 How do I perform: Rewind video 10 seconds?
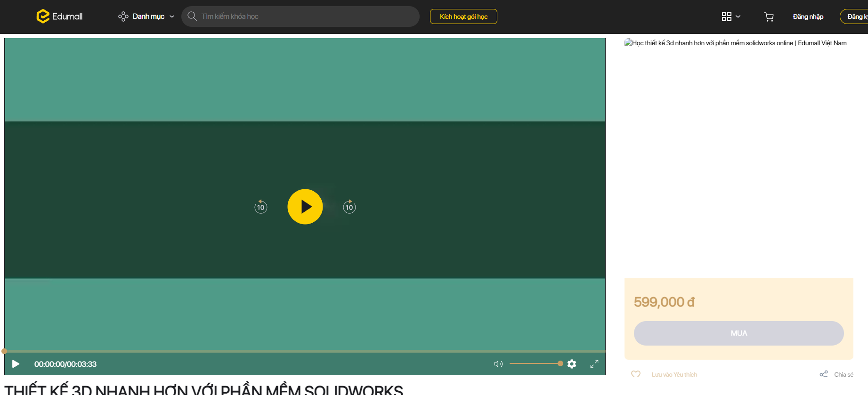[261, 207]
